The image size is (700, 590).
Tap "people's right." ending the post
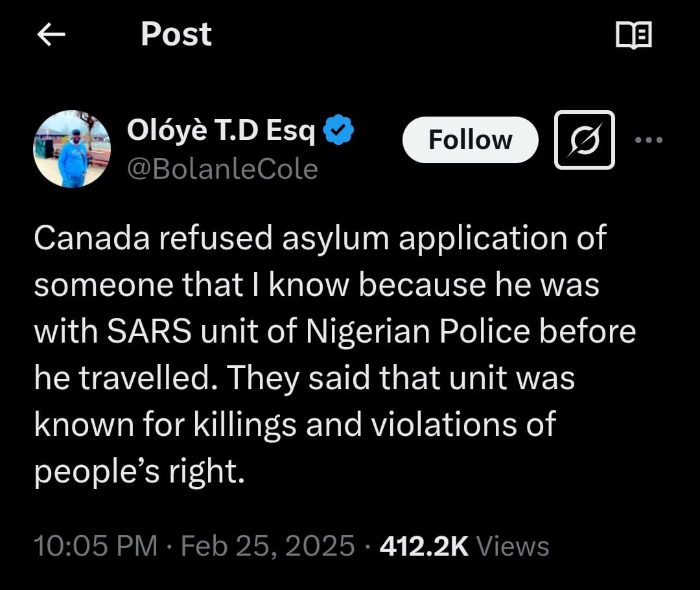(139, 471)
